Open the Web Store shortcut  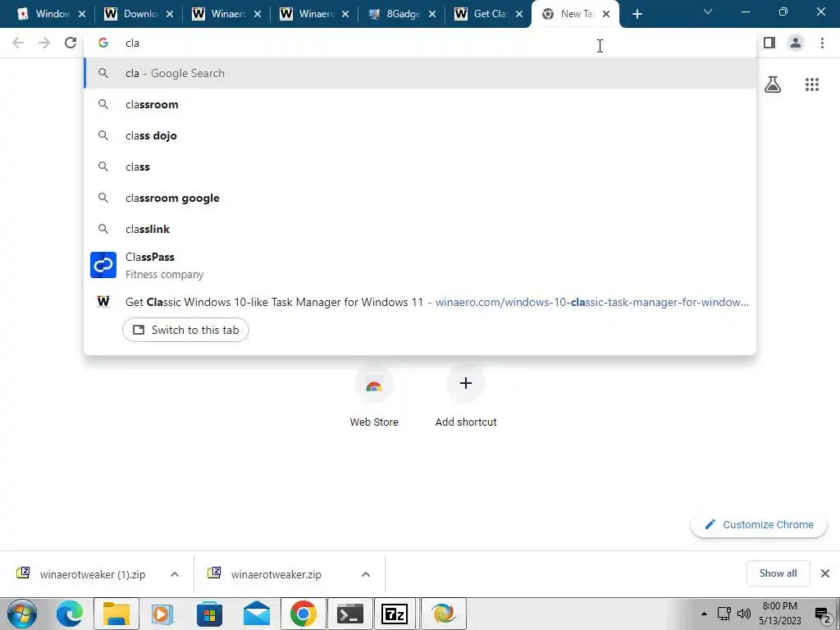374,398
